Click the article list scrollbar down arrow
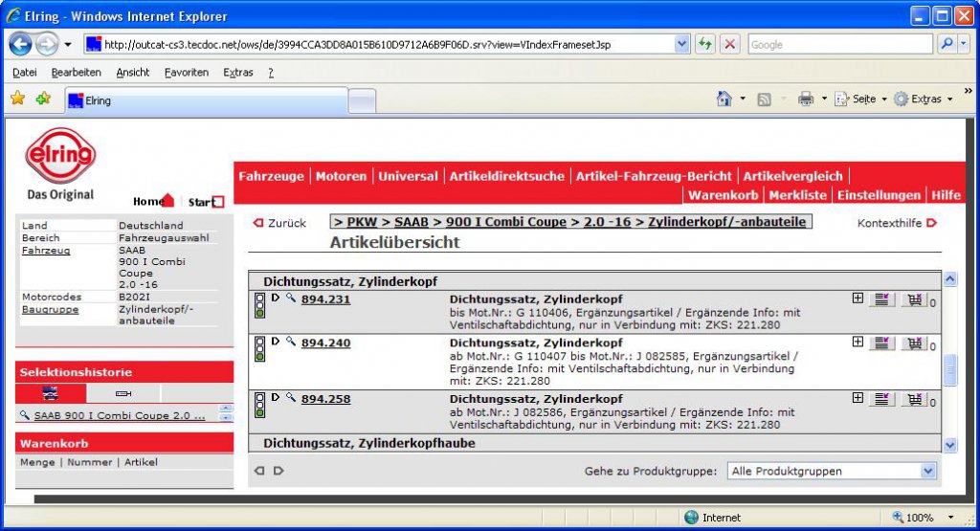Viewport: 980px width, 531px height. pyautogui.click(x=950, y=446)
